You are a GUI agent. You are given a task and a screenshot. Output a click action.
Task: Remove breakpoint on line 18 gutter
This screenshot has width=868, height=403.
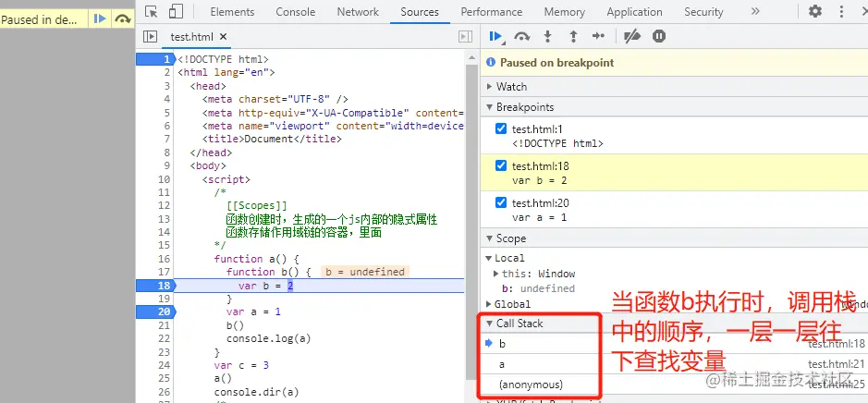tap(155, 285)
